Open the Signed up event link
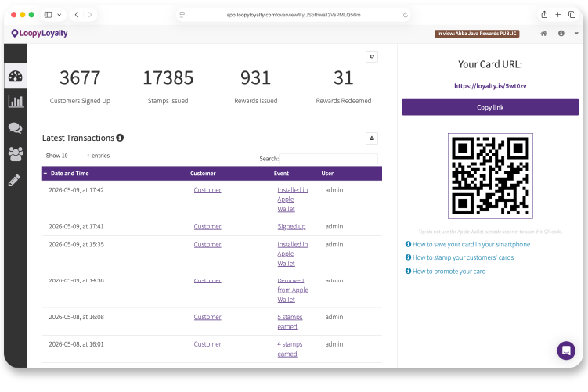Screen dimensions: 588x392 click(291, 226)
